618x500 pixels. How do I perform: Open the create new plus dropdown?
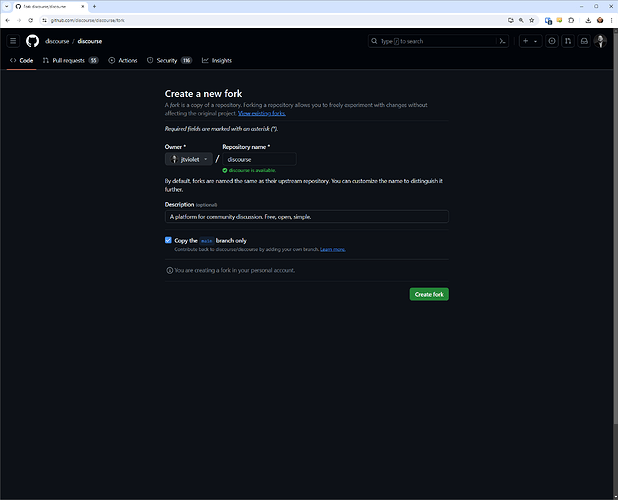[x=530, y=41]
